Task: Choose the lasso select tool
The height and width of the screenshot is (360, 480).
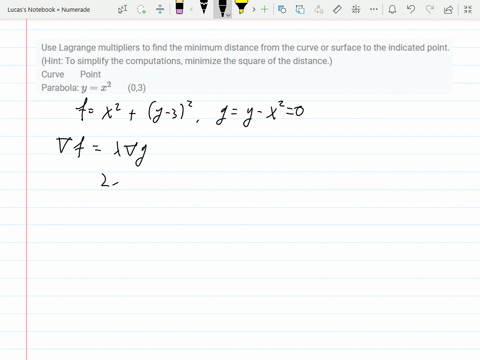Action: click(x=142, y=10)
